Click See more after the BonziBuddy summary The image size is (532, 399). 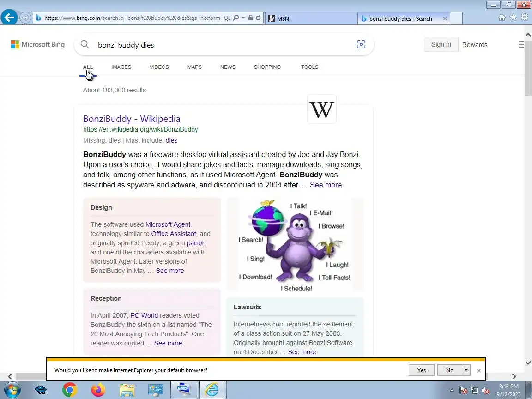click(x=326, y=185)
